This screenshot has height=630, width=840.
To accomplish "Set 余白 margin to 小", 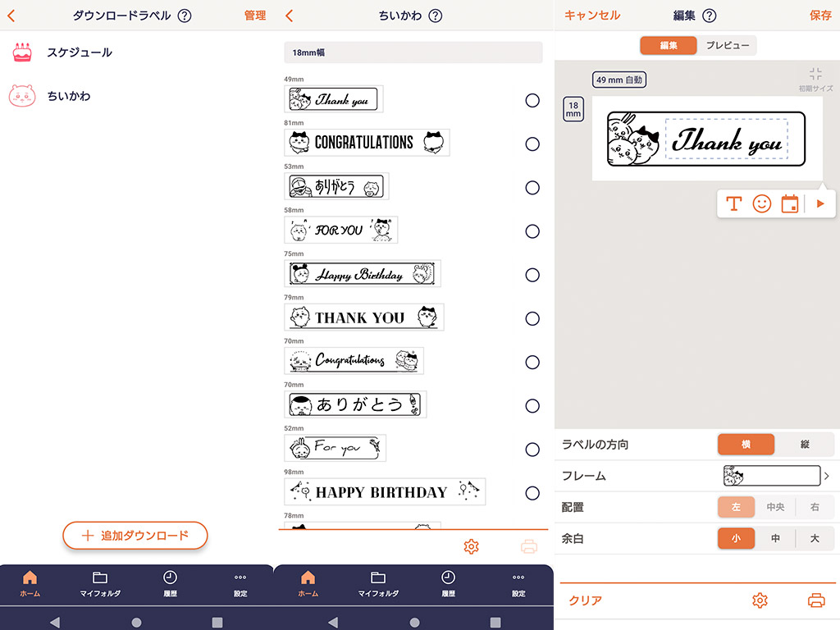I will coord(736,539).
